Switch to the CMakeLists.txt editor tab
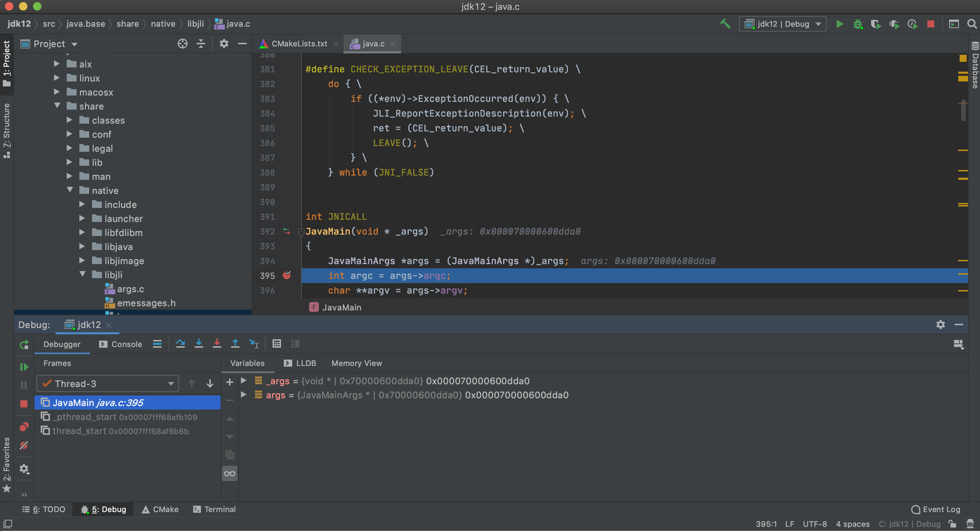 299,44
